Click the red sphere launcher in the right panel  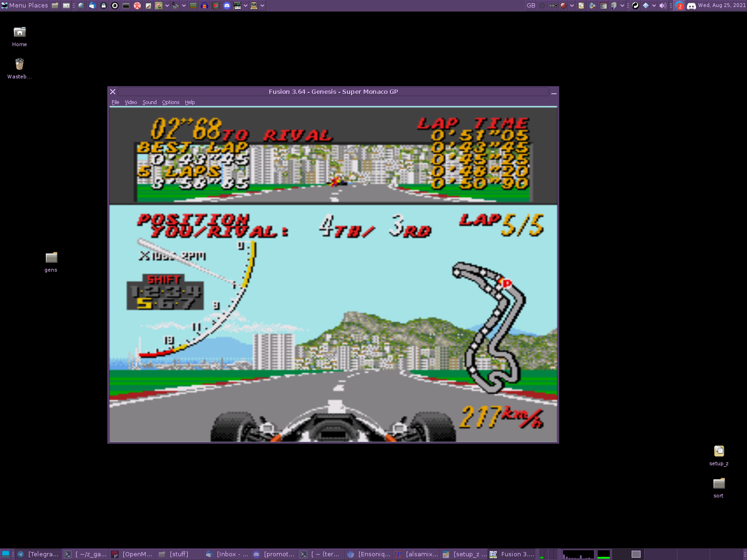click(563, 6)
